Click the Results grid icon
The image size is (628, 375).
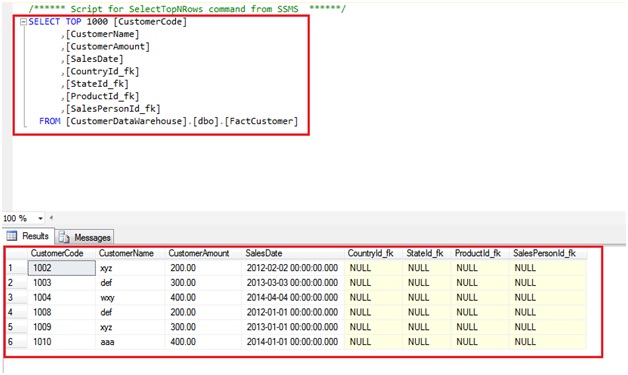pos(12,236)
